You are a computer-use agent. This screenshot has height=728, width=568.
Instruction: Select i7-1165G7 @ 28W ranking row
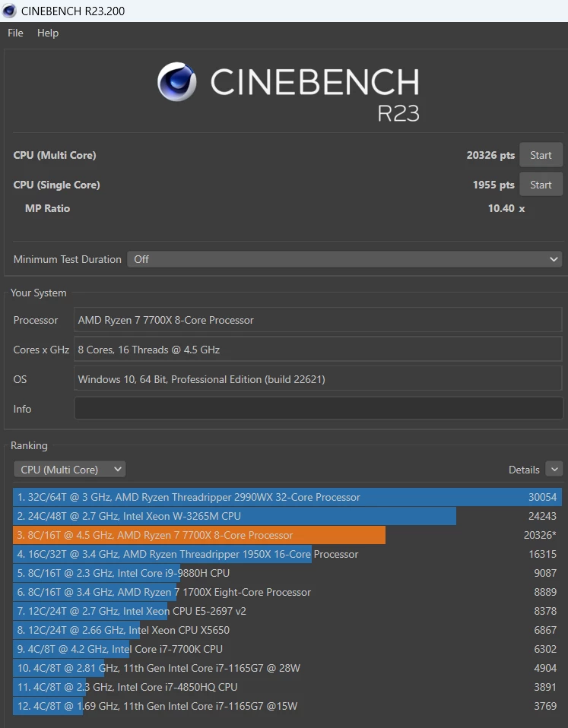(x=287, y=669)
